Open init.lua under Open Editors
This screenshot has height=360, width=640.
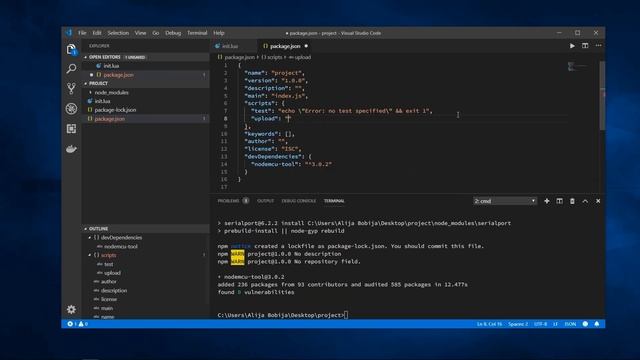pyautogui.click(x=111, y=66)
